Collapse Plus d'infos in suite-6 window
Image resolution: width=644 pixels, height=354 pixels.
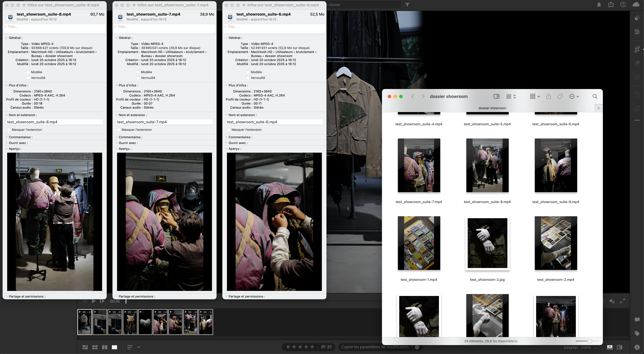point(226,85)
